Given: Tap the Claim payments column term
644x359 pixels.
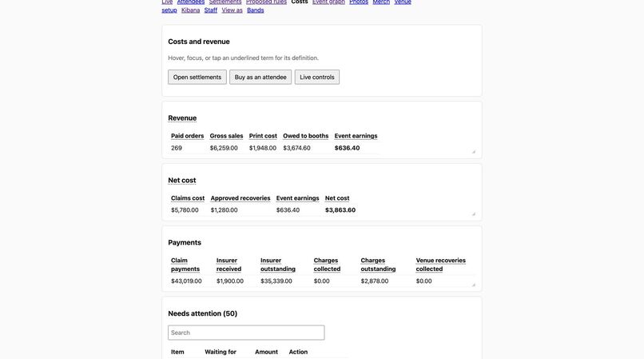Looking at the screenshot, I should click(x=185, y=265).
